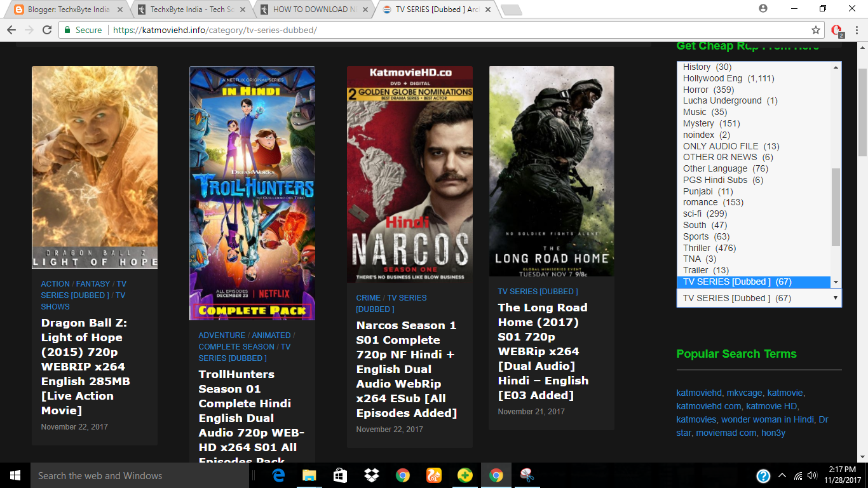This screenshot has width=868, height=488.
Task: Launch UC Browser from the taskbar
Action: click(434, 475)
